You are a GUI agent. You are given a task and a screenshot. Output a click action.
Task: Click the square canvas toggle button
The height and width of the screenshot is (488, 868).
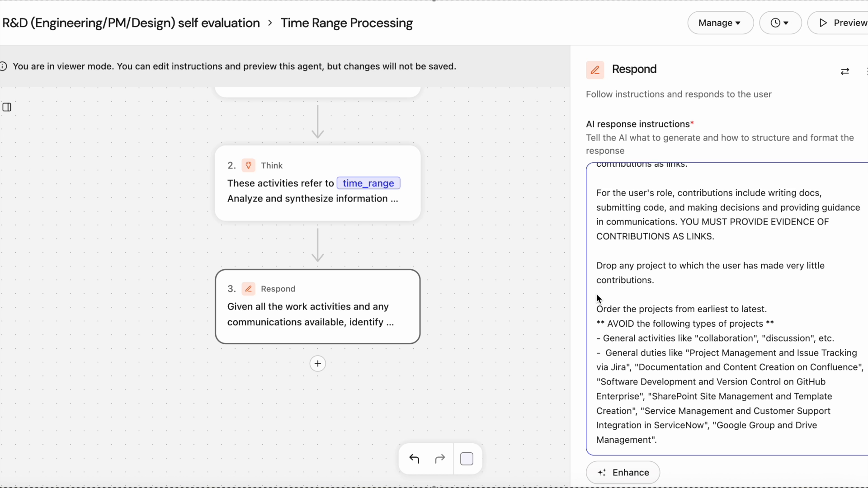pyautogui.click(x=467, y=459)
